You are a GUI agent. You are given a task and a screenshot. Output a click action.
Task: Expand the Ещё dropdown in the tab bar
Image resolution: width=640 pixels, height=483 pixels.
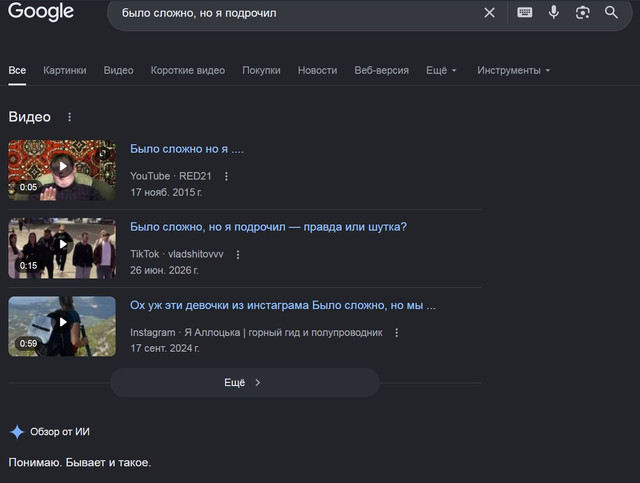(441, 70)
